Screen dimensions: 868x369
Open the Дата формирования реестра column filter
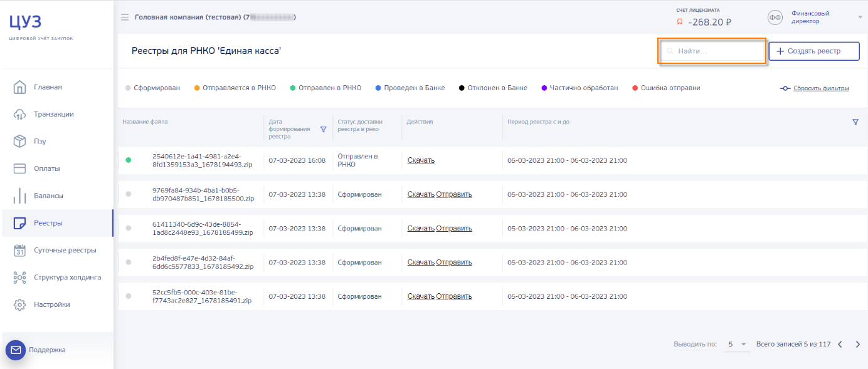323,130
